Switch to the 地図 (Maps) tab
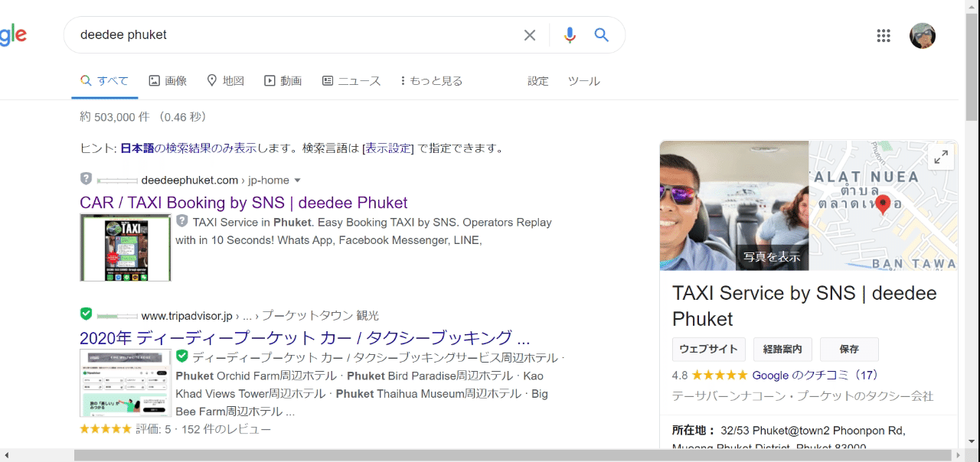Image resolution: width=980 pixels, height=462 pixels. coord(226,81)
